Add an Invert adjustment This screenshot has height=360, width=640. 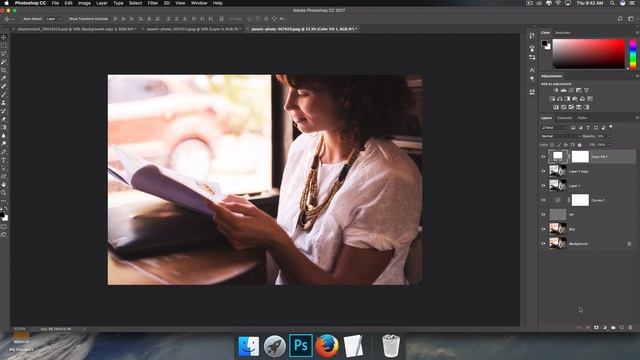pos(556,107)
